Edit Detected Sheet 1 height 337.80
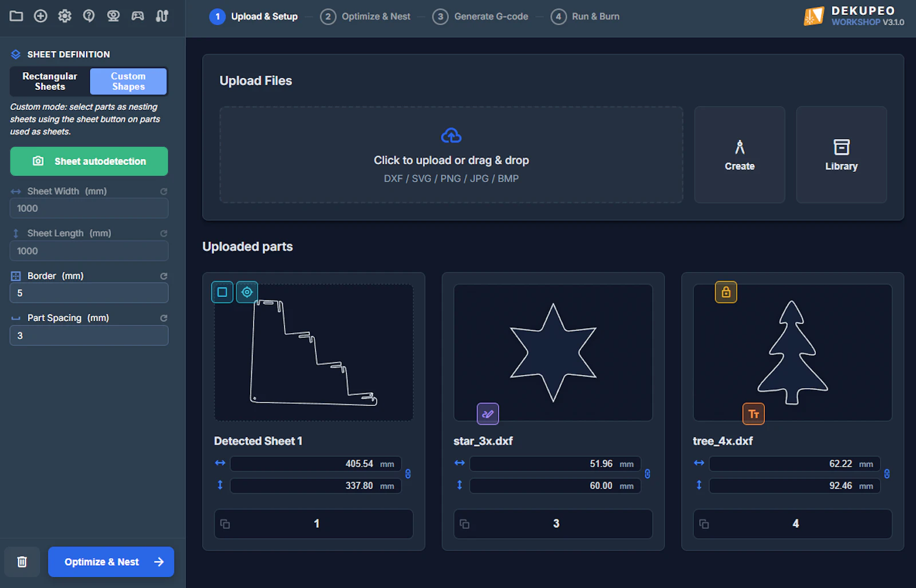Viewport: 916px width, 588px height. tap(315, 486)
